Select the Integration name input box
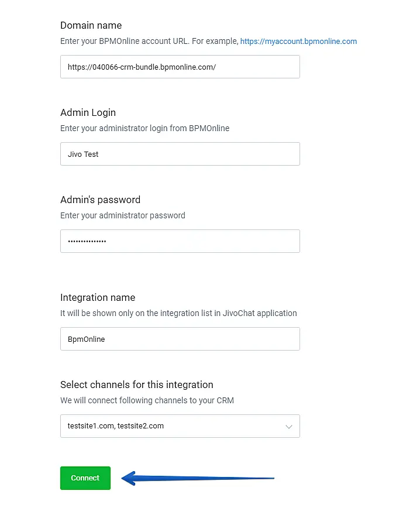 [180, 339]
